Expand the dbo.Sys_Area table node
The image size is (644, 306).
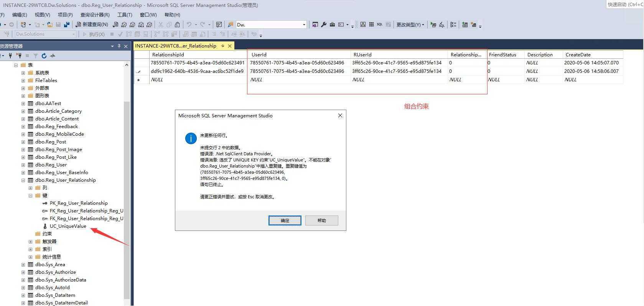click(x=23, y=265)
